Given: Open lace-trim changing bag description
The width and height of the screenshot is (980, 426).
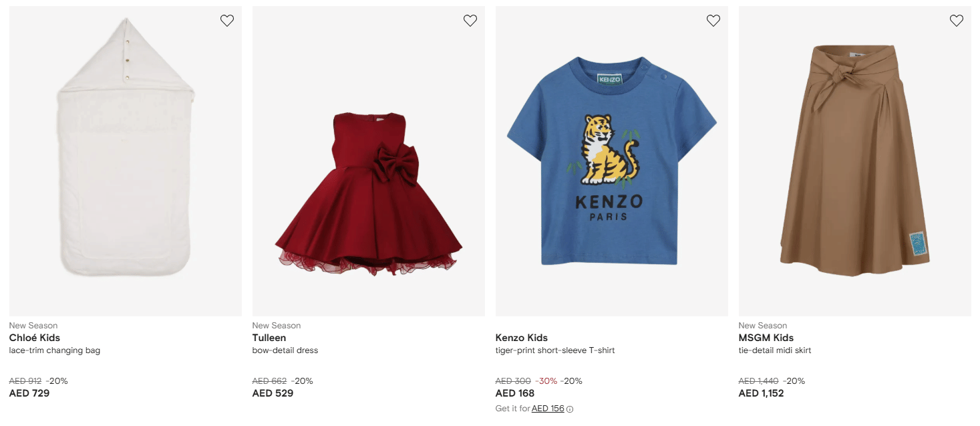Looking at the screenshot, I should click(55, 350).
